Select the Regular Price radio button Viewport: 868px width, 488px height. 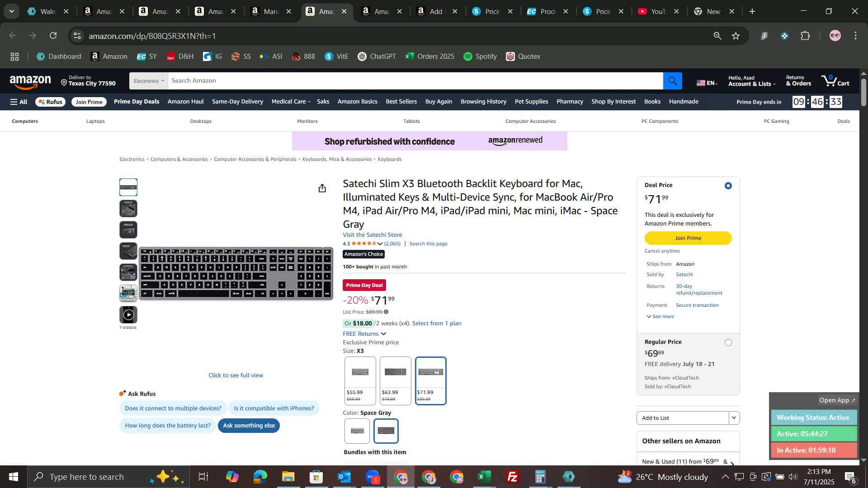(x=728, y=343)
